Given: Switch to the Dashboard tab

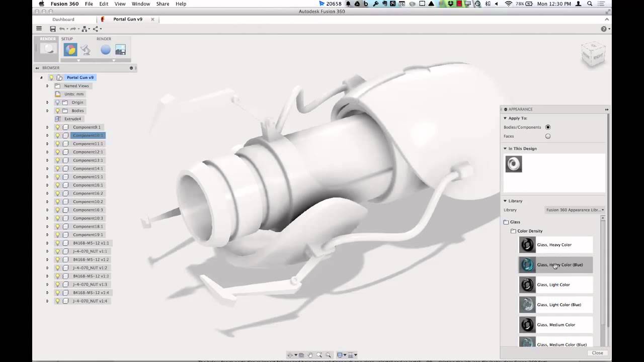Looking at the screenshot, I should pyautogui.click(x=63, y=19).
